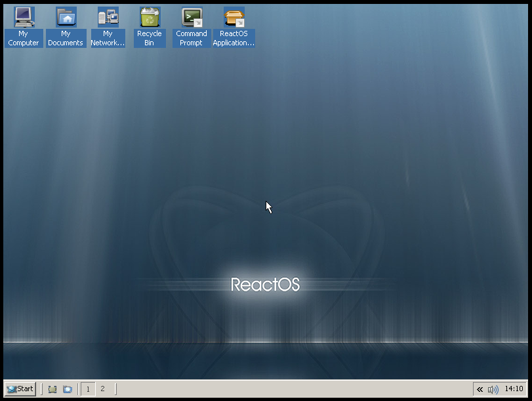The image size is (532, 401).
Task: Click the "My Computer" label text
Action: [24, 38]
